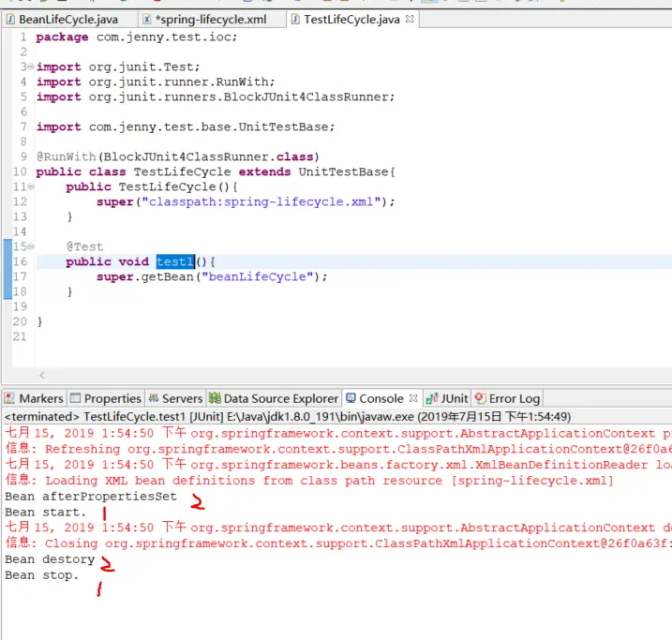Click the getBean method call on line 17
The image size is (672, 640).
[x=167, y=276]
